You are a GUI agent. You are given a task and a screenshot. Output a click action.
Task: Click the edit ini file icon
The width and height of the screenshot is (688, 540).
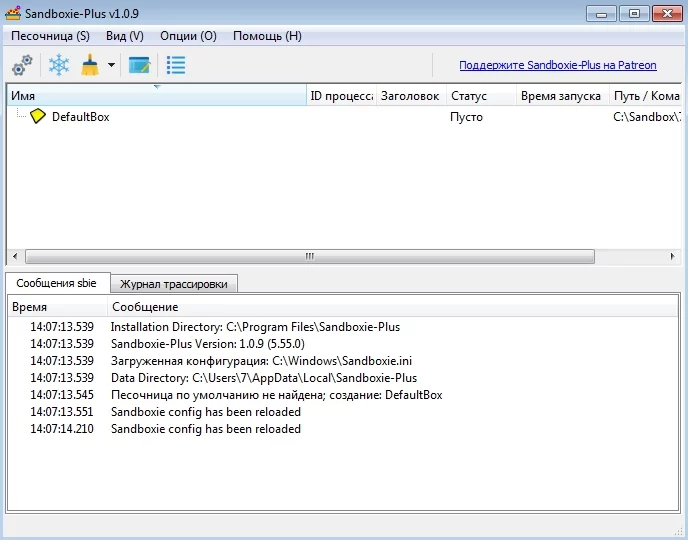(x=140, y=65)
